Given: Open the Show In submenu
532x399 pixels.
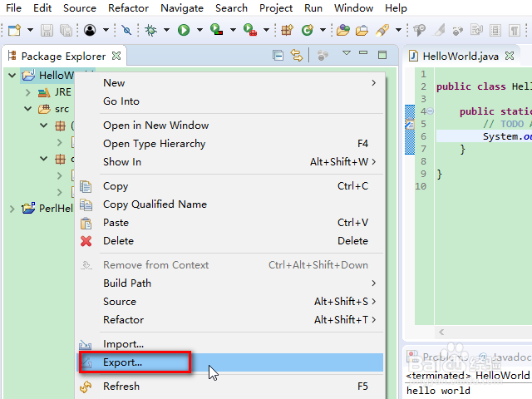Looking at the screenshot, I should click(x=231, y=162).
